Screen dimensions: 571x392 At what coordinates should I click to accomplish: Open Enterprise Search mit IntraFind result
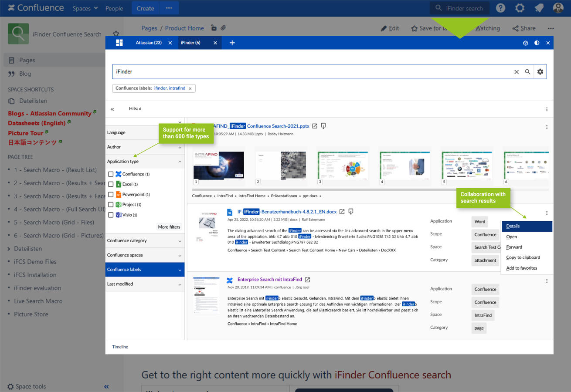click(x=270, y=280)
